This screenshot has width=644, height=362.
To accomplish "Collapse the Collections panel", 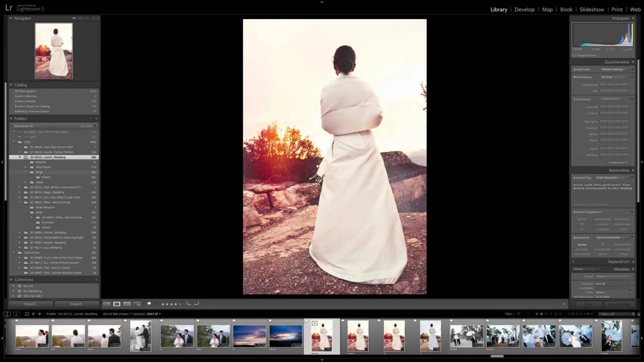I will point(11,280).
